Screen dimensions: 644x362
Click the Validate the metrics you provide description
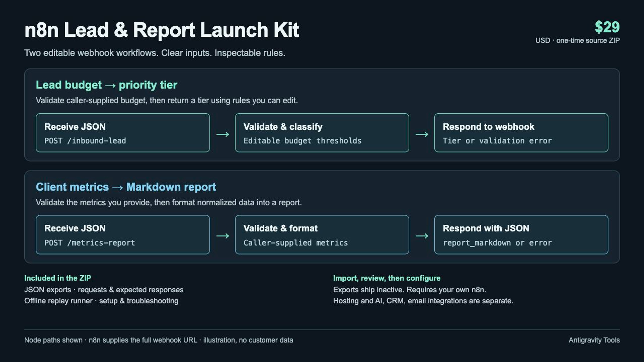click(169, 203)
